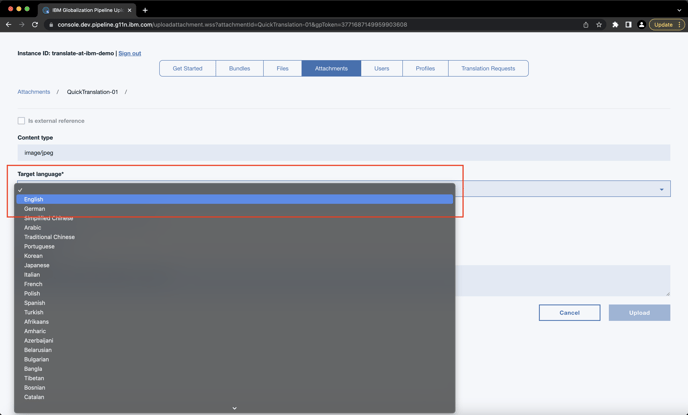Open the side panel icon

[628, 25]
